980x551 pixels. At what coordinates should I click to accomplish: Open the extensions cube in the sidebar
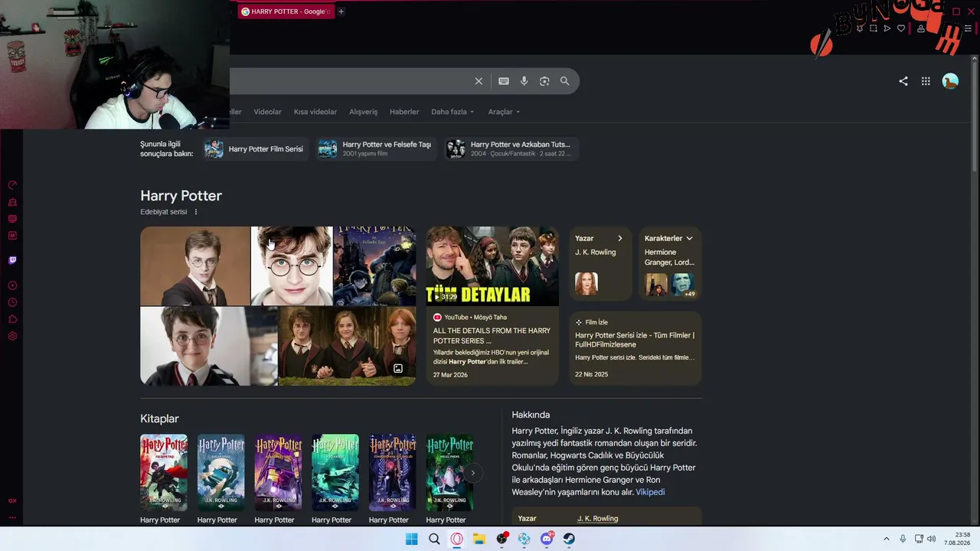[x=12, y=319]
